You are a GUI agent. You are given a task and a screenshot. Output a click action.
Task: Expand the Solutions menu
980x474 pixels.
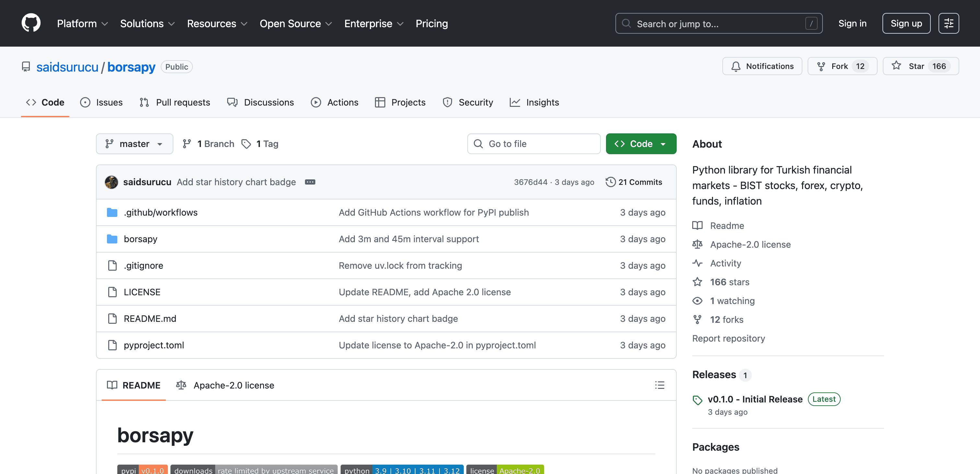[147, 24]
